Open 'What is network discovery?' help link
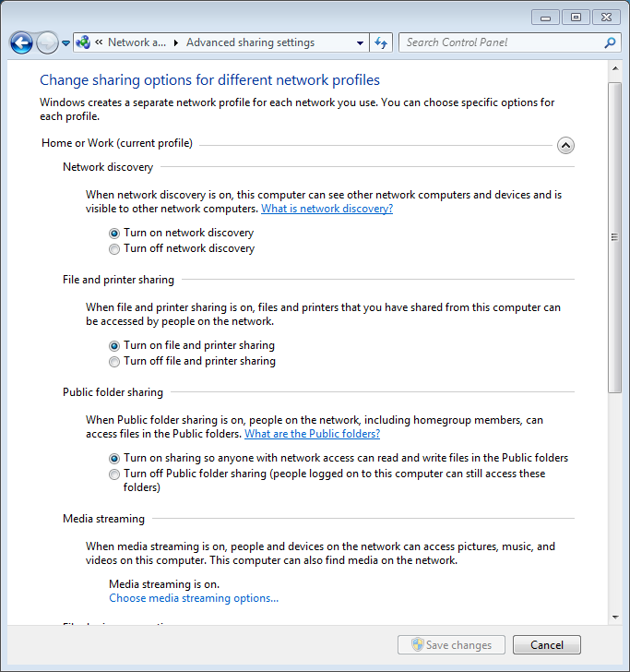The width and height of the screenshot is (630, 672). point(327,209)
